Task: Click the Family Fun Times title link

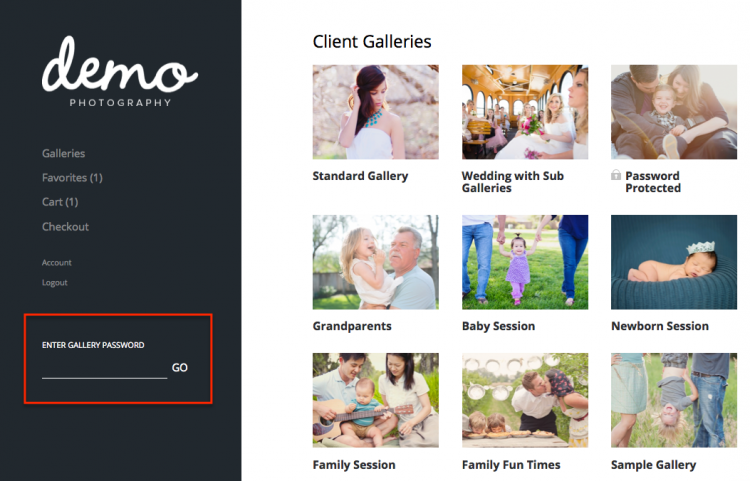Action: [x=511, y=465]
